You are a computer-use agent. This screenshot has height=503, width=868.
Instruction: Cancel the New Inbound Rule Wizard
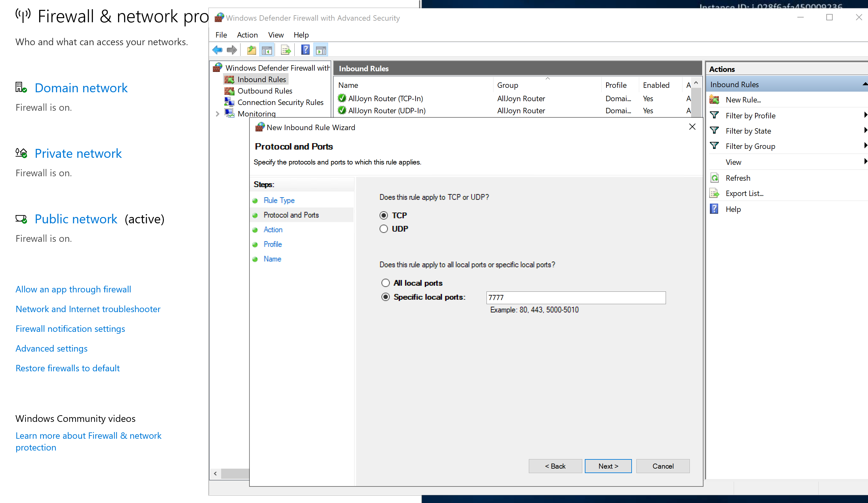pos(662,466)
